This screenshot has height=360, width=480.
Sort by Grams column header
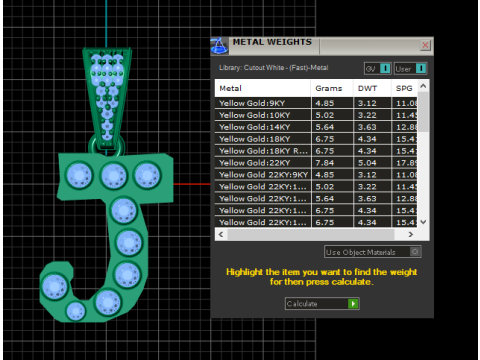332,88
